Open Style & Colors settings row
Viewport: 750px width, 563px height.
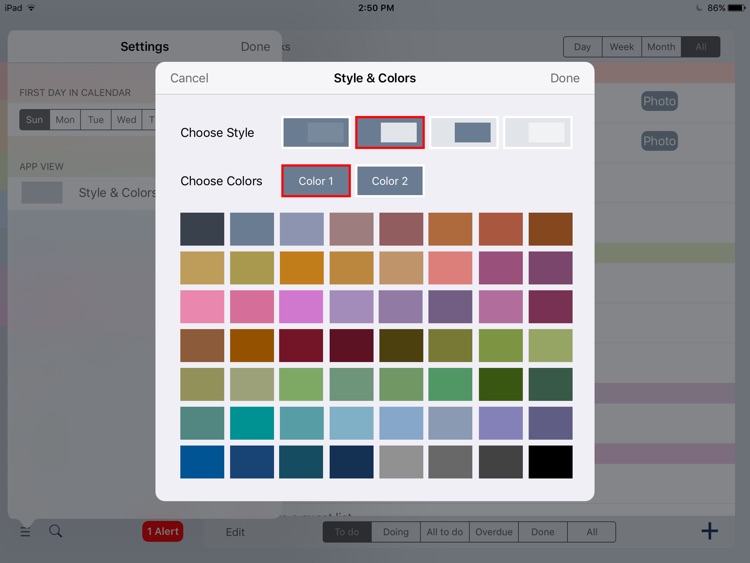pyautogui.click(x=82, y=193)
